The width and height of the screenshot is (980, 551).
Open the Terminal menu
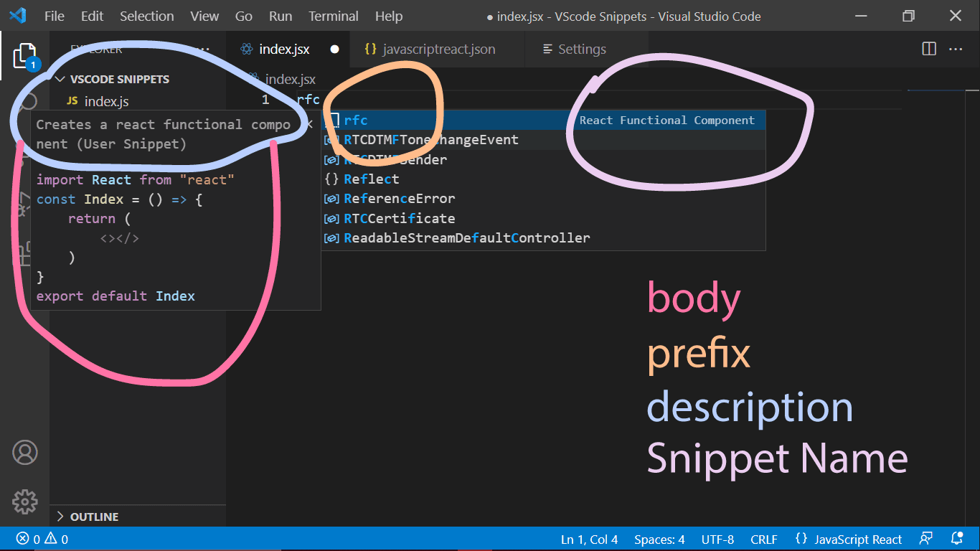pyautogui.click(x=334, y=16)
